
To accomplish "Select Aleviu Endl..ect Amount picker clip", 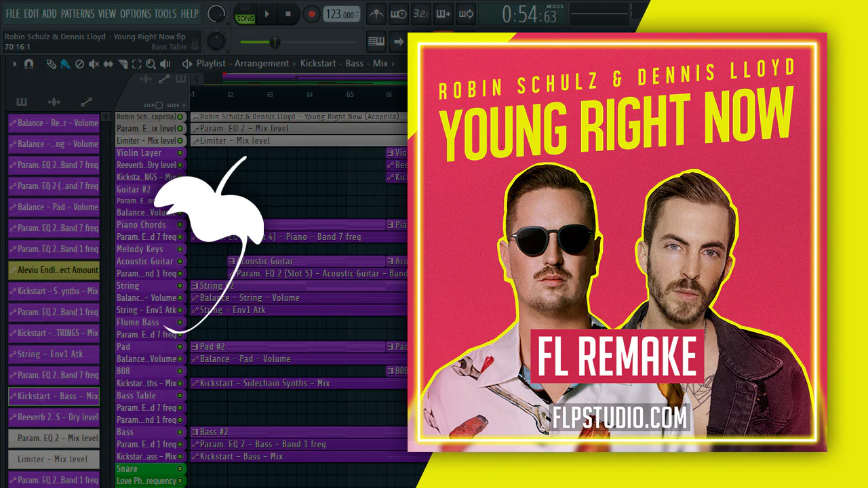I will coord(54,270).
